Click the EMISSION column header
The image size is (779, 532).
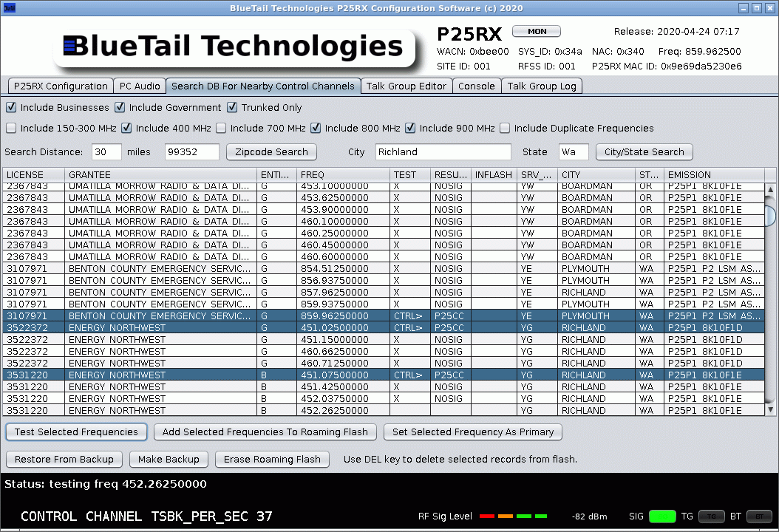click(714, 175)
